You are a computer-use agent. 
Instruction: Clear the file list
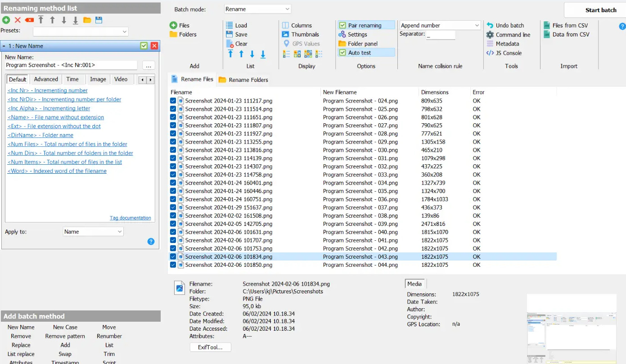coord(237,44)
